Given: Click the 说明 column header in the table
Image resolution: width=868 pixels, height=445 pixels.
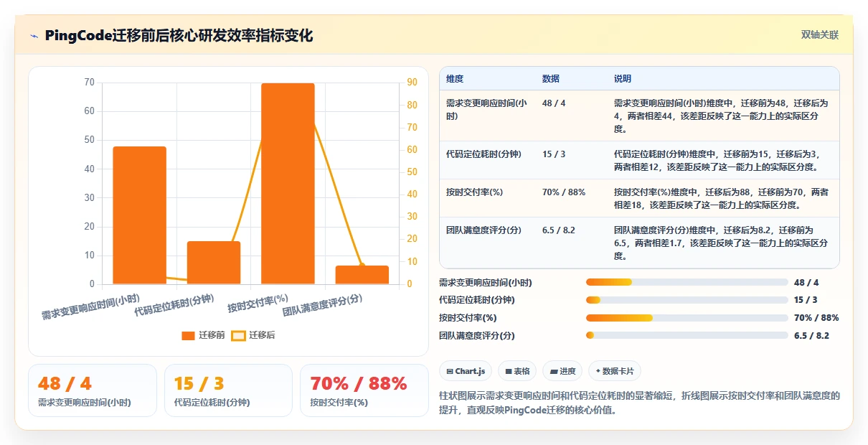Looking at the screenshot, I should 623,78.
